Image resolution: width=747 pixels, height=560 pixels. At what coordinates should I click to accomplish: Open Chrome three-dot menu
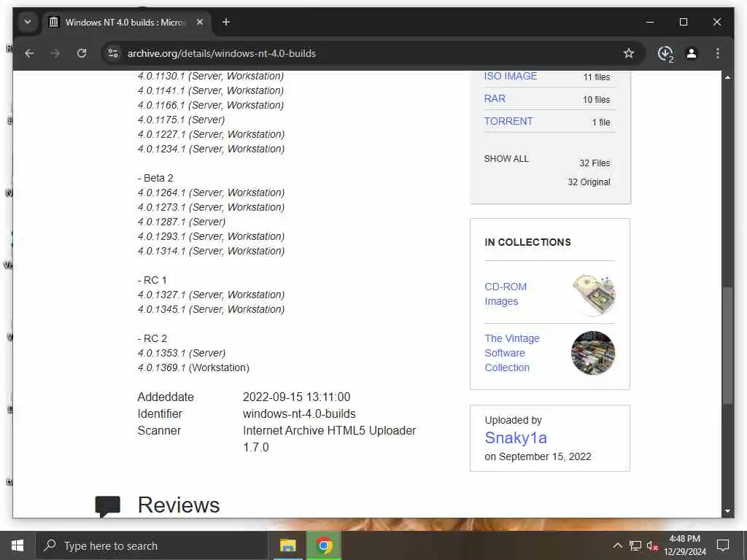(x=718, y=53)
